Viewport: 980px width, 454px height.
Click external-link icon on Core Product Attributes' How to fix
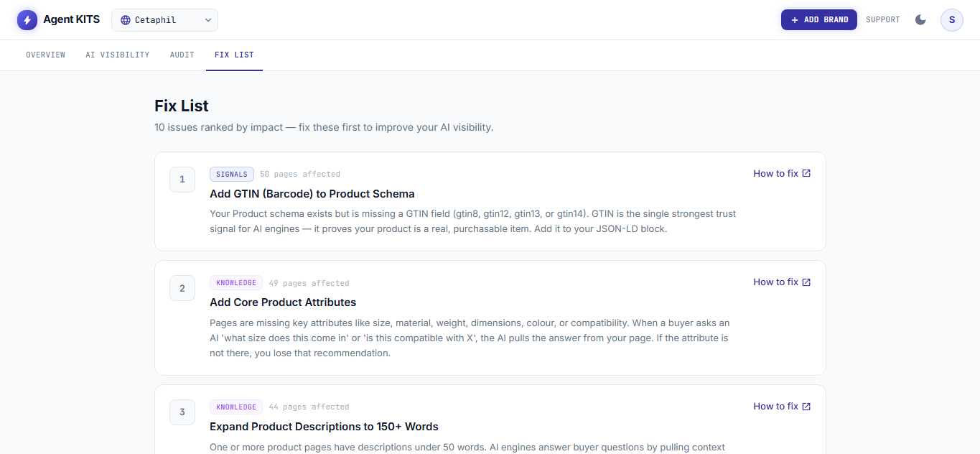tap(806, 282)
